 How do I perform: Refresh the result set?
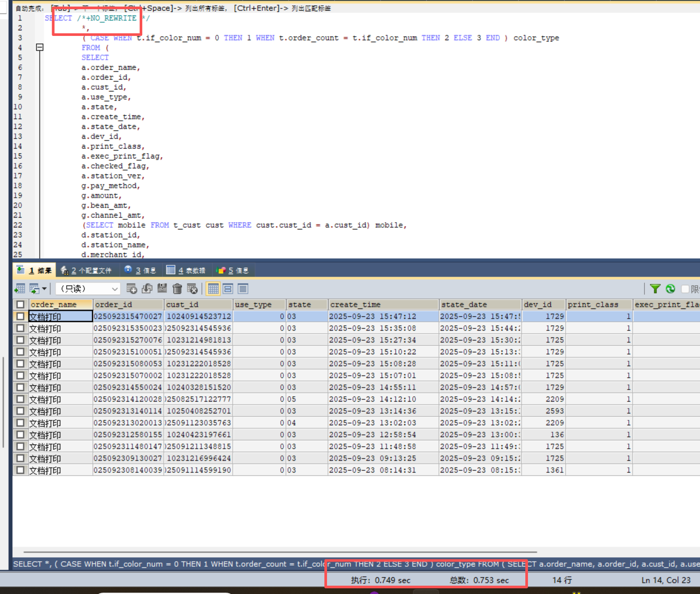670,289
